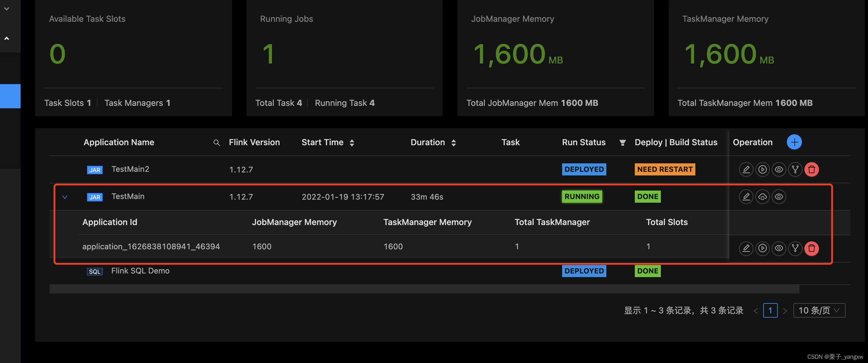Click application_1626838108941_46394 id cell
Image resolution: width=868 pixels, height=363 pixels.
click(x=151, y=246)
